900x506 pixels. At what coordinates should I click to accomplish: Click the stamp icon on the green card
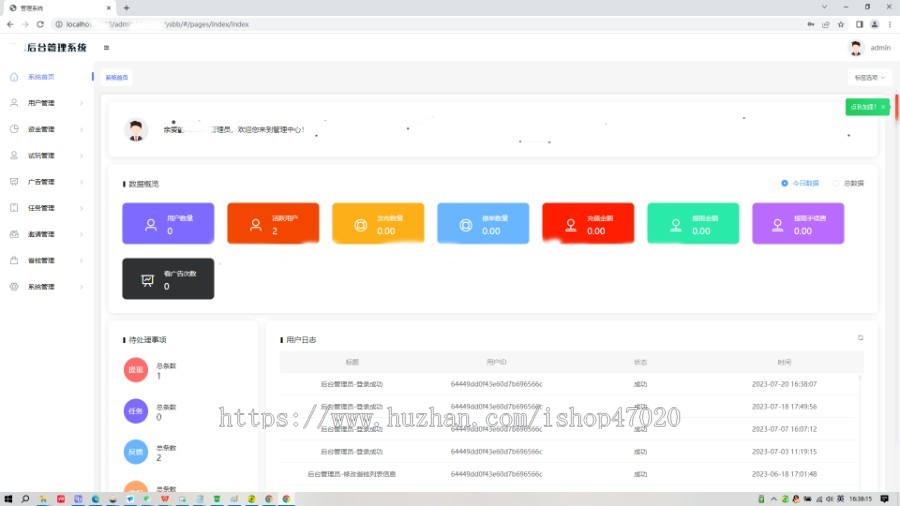tap(676, 225)
